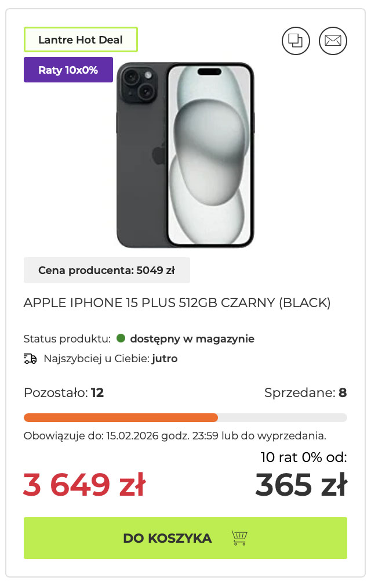Click the envelope email icon
The image size is (371, 588).
333,41
